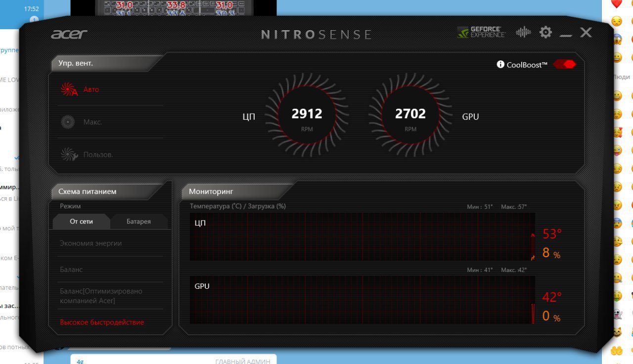
Task: Choose the ghost emoji
Action: click(x=617, y=314)
